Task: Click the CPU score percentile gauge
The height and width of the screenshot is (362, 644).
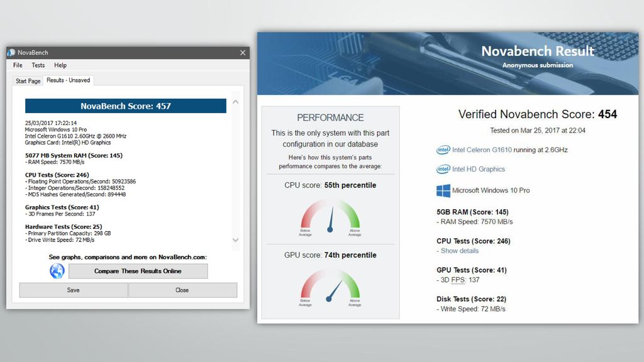Action: click(x=330, y=217)
